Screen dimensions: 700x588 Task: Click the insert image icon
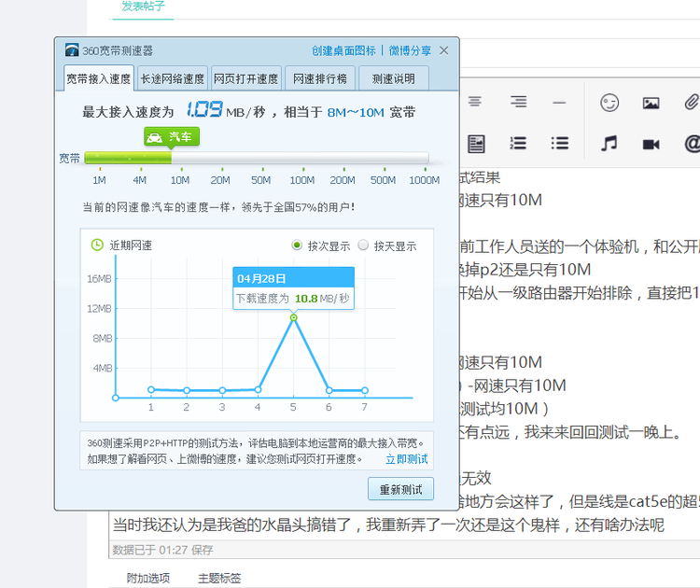coord(651,102)
